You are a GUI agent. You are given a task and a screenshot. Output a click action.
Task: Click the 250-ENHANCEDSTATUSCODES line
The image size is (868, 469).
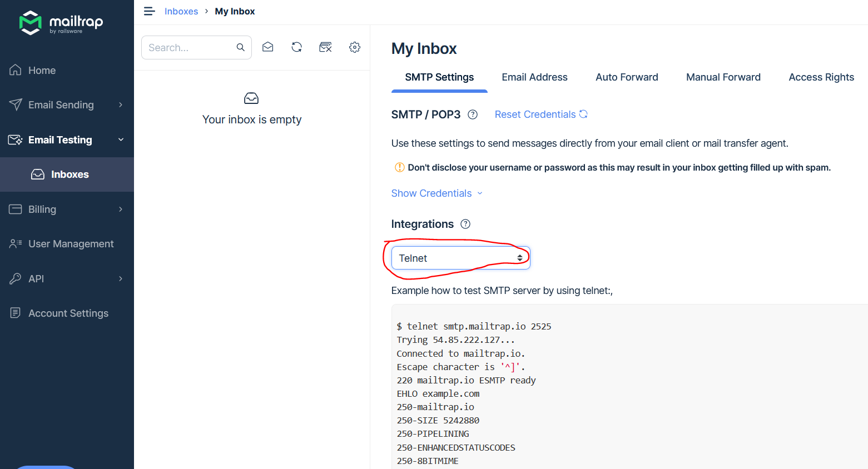pos(456,447)
